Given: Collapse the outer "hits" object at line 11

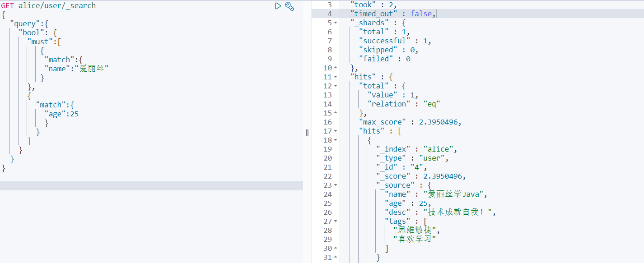Looking at the screenshot, I should point(336,77).
